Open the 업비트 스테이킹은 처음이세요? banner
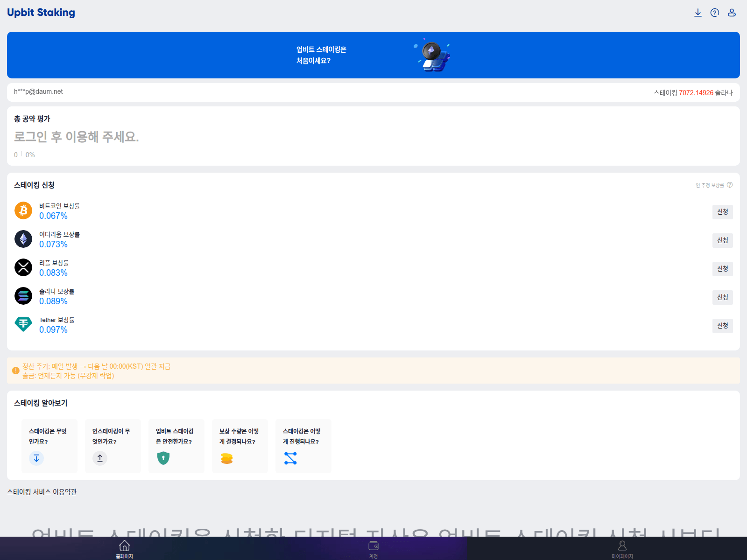Image resolution: width=747 pixels, height=560 pixels. tap(373, 55)
